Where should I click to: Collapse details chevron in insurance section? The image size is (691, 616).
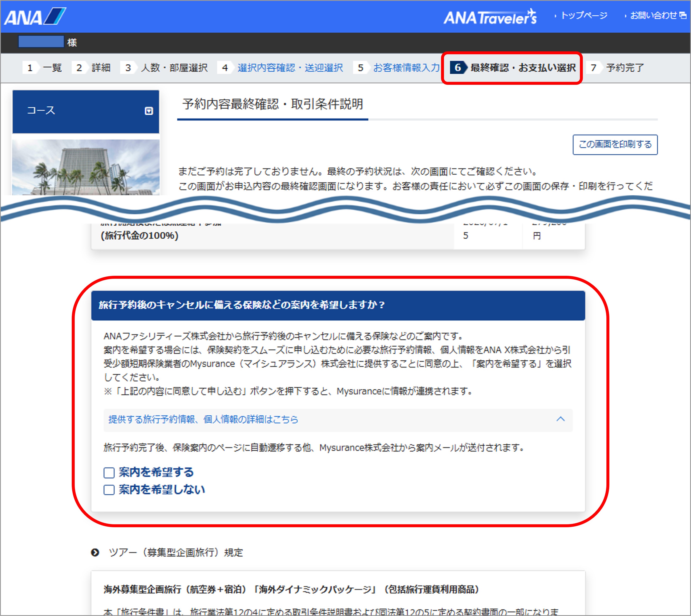(560, 419)
